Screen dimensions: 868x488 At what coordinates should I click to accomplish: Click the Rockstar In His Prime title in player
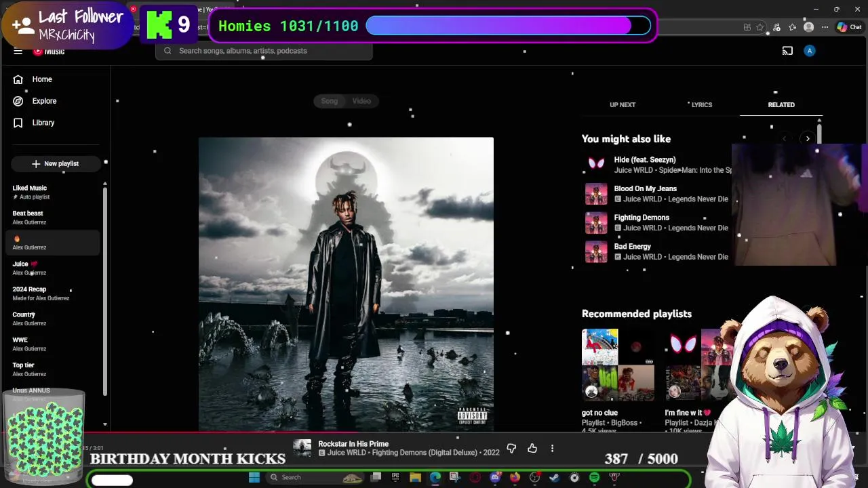pos(353,444)
